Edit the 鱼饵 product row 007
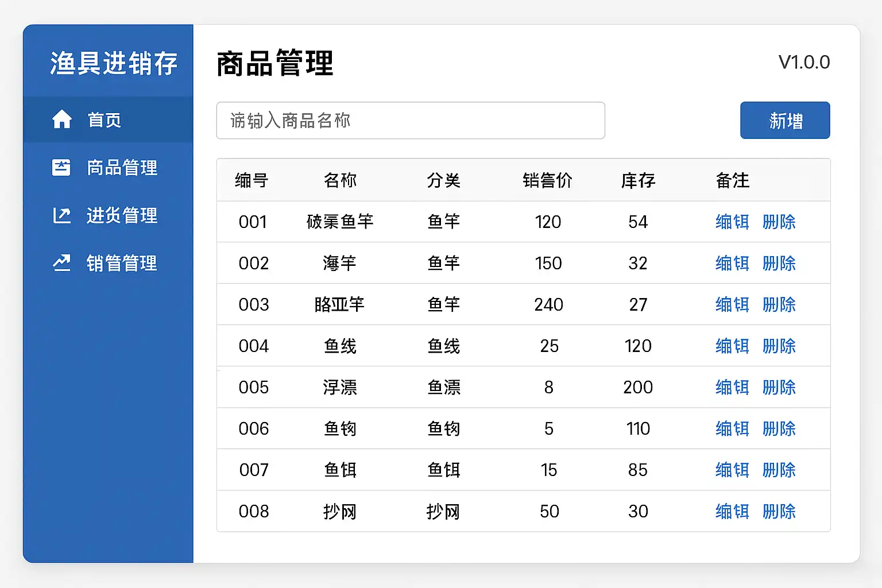The image size is (882, 588). coord(732,470)
